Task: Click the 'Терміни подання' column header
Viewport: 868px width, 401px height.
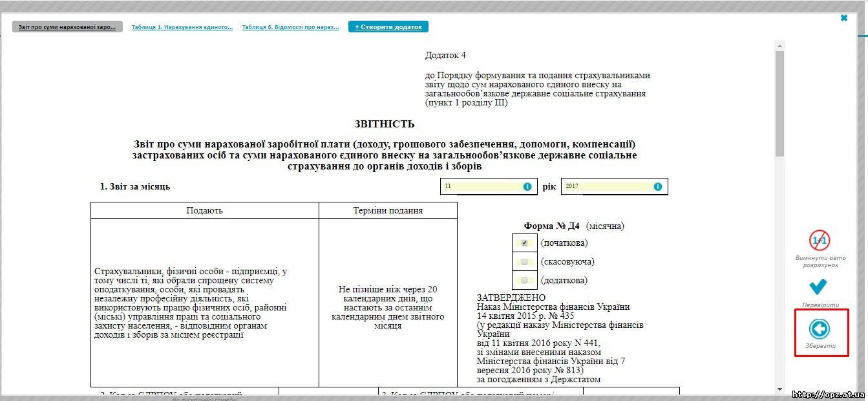Action: (388, 211)
